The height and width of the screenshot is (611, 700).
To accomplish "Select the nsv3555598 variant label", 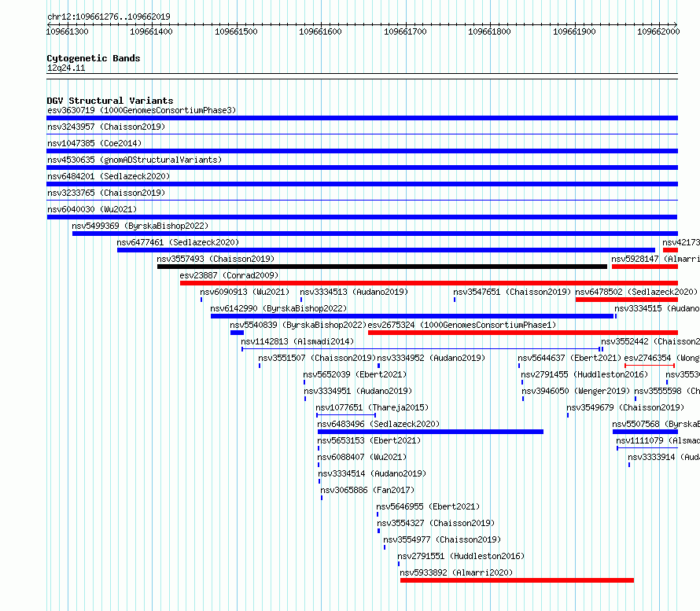I will coord(667,391).
